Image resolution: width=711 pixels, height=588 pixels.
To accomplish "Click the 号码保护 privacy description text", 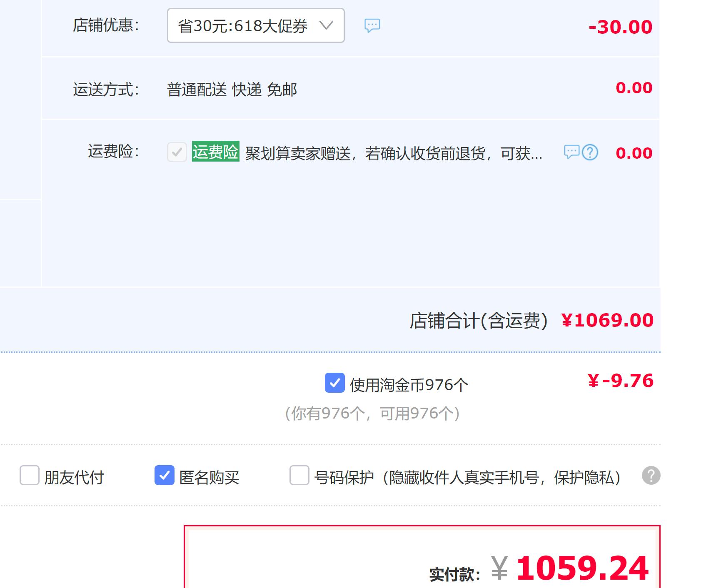I will click(467, 478).
